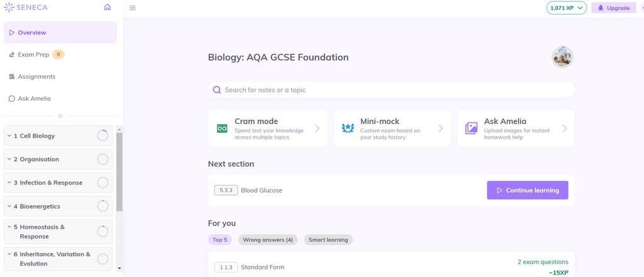
Task: Click the Upgrade button
Action: tap(614, 8)
